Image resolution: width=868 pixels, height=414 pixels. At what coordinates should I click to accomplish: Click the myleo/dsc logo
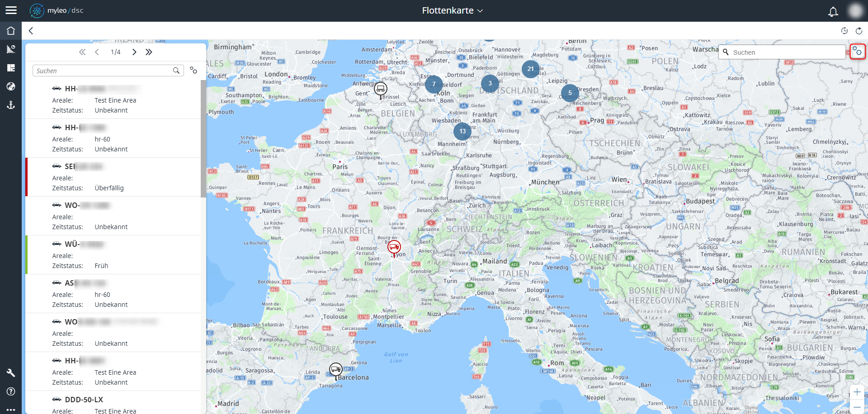(57, 10)
